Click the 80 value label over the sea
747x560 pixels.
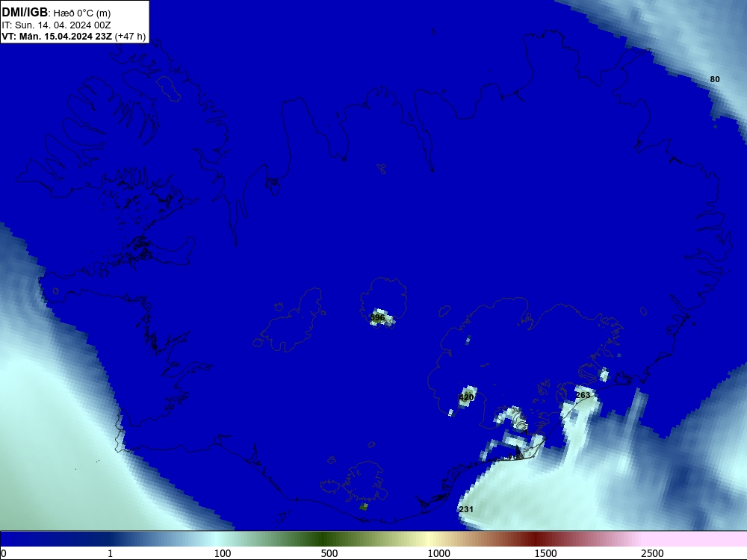[x=715, y=79]
